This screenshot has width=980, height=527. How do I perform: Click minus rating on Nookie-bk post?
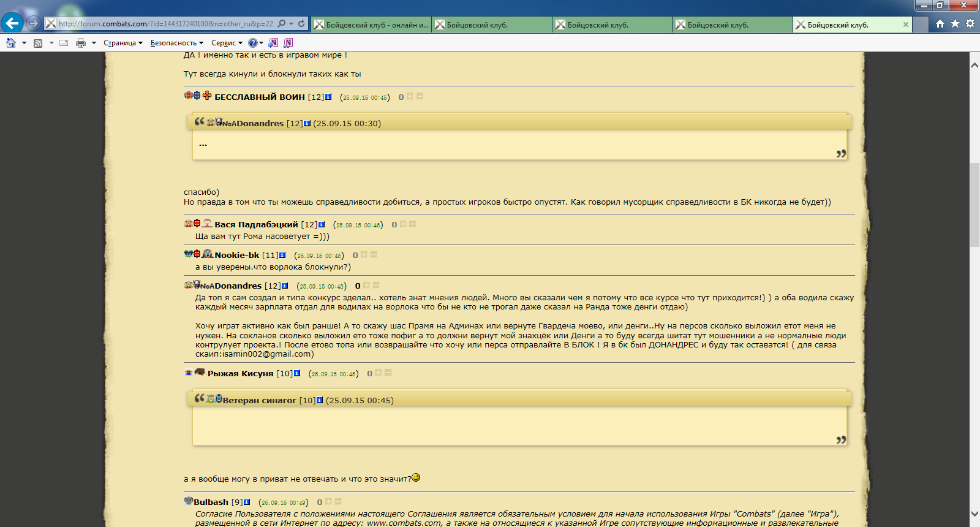click(x=374, y=254)
